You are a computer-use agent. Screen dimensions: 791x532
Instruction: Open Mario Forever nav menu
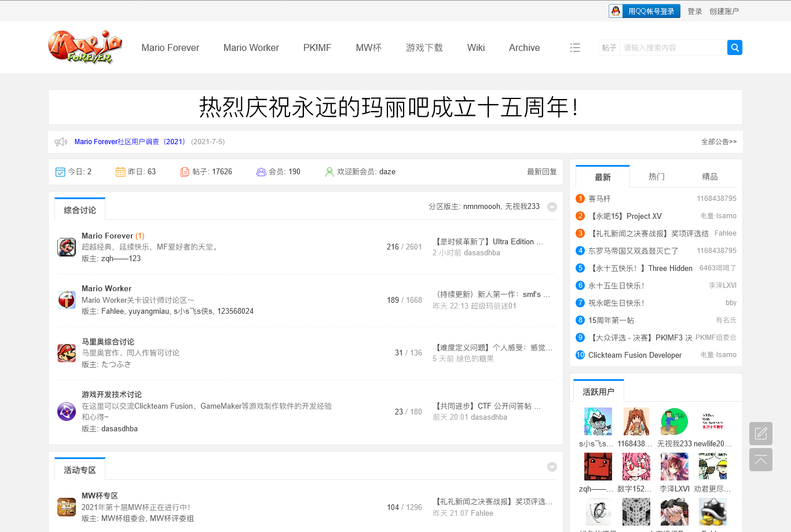click(170, 47)
